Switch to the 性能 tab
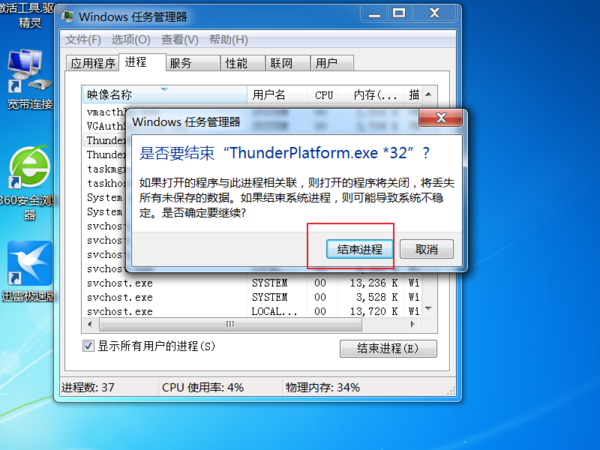The width and height of the screenshot is (600, 450). pos(243,63)
